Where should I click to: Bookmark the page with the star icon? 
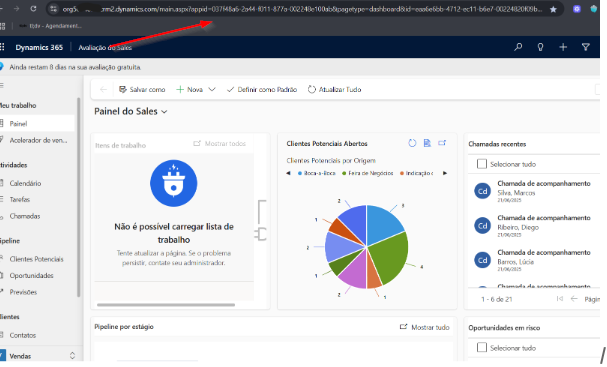(x=553, y=9)
